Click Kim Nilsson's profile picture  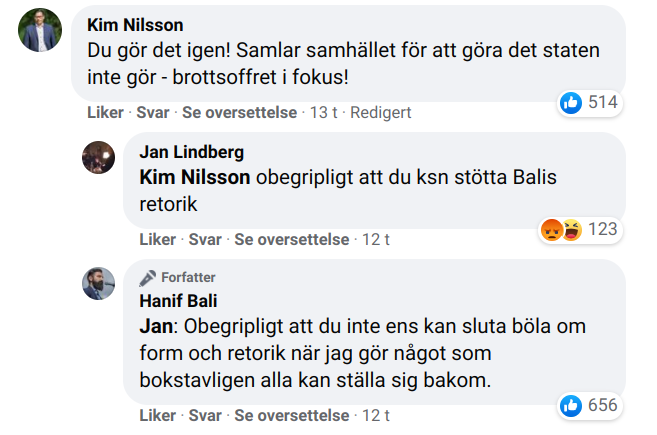38,32
